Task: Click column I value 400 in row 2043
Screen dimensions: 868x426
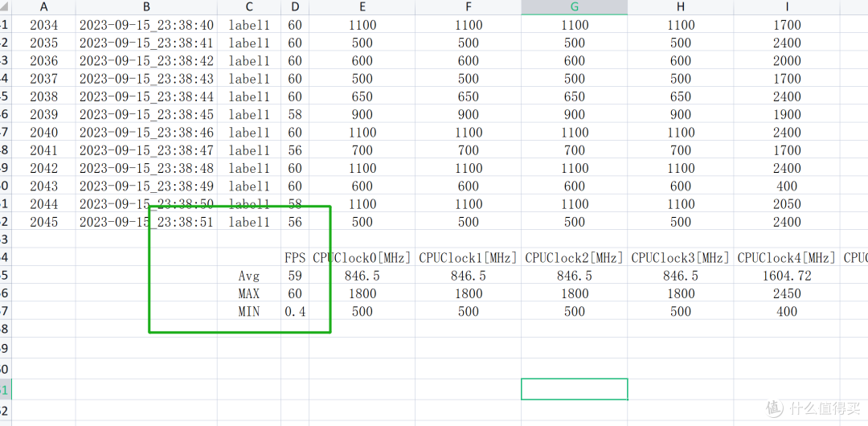Action: point(787,186)
